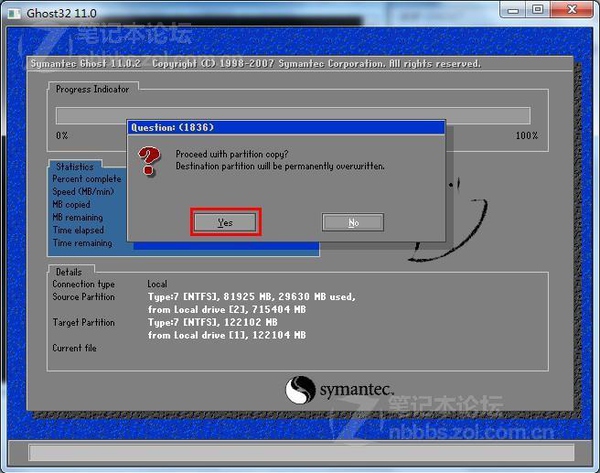Select the Target Partition label in Details
600x473 pixels.
(82, 323)
